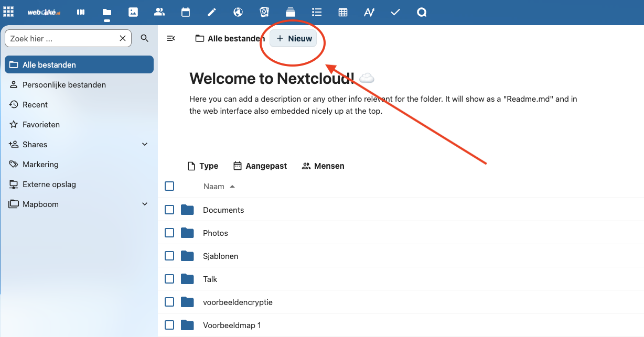Open the Tables grid app icon
Image resolution: width=644 pixels, height=337 pixels.
pos(343,12)
